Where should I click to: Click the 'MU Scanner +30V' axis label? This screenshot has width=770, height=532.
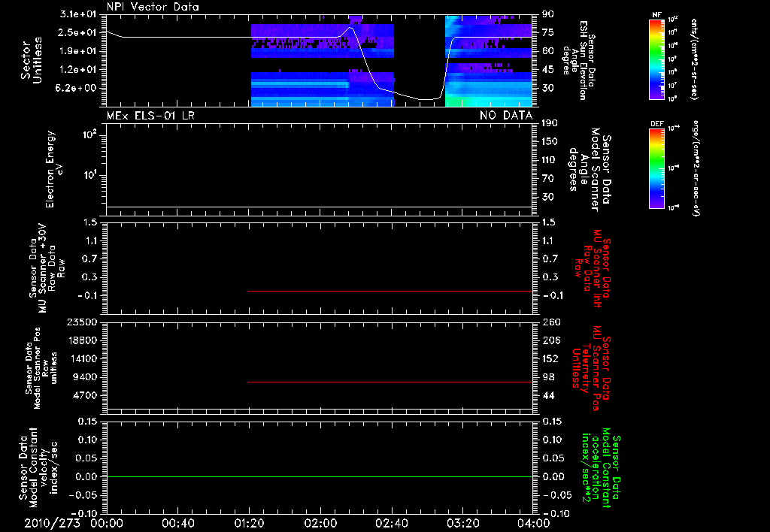47,268
